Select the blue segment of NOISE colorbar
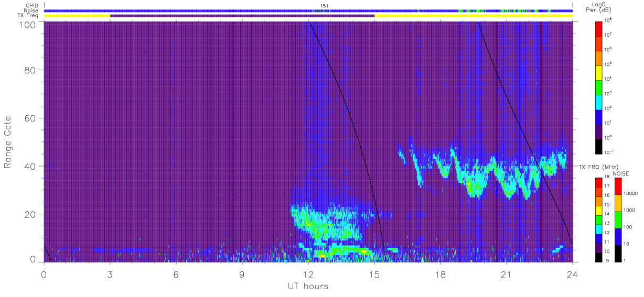Viewport: 644px width, 297px height. (x=618, y=237)
